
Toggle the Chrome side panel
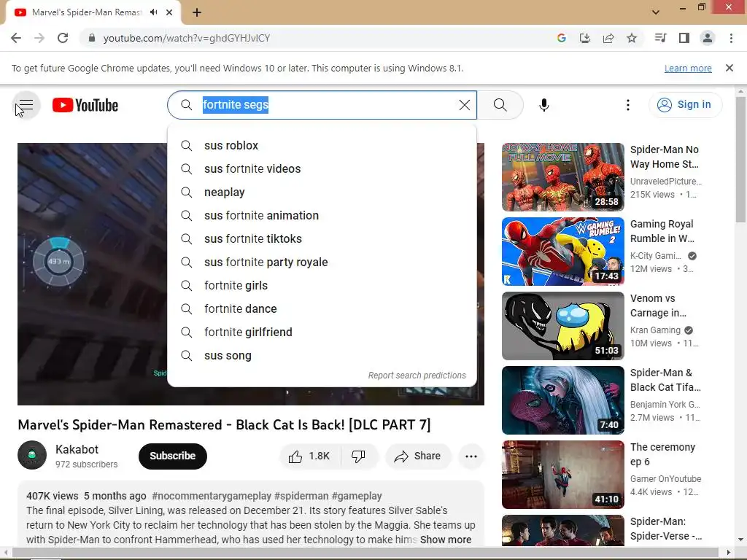click(684, 38)
